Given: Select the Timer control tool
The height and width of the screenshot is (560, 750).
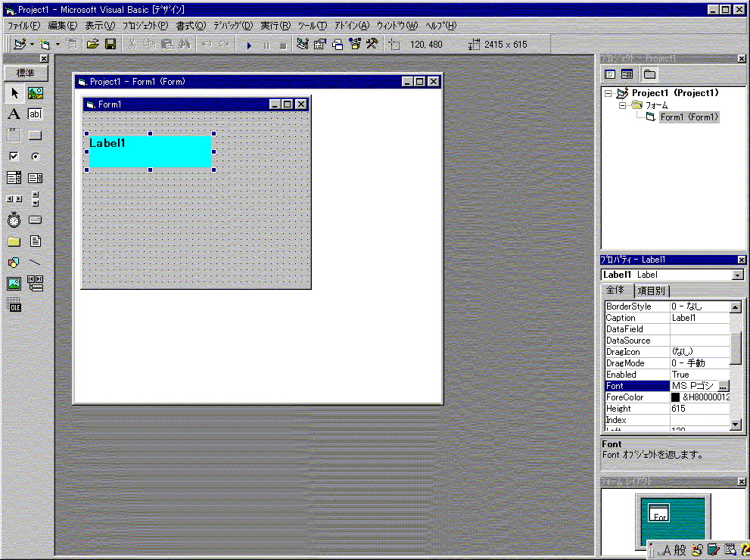Looking at the screenshot, I should (14, 220).
